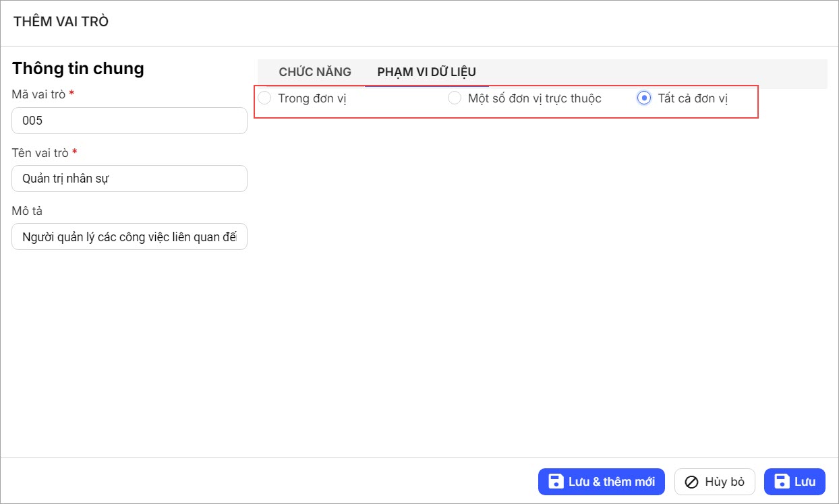
Task: Click the 'Tên vai trò' label
Action: pos(40,153)
